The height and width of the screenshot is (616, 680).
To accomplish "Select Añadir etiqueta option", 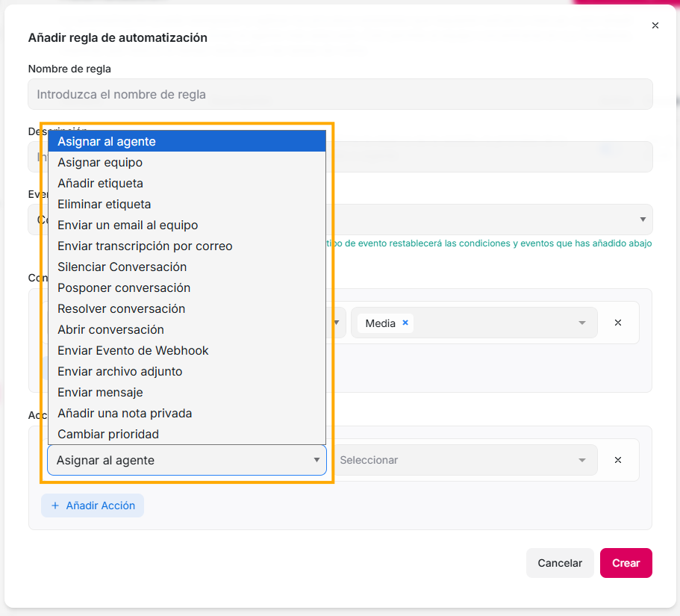I will [x=100, y=183].
